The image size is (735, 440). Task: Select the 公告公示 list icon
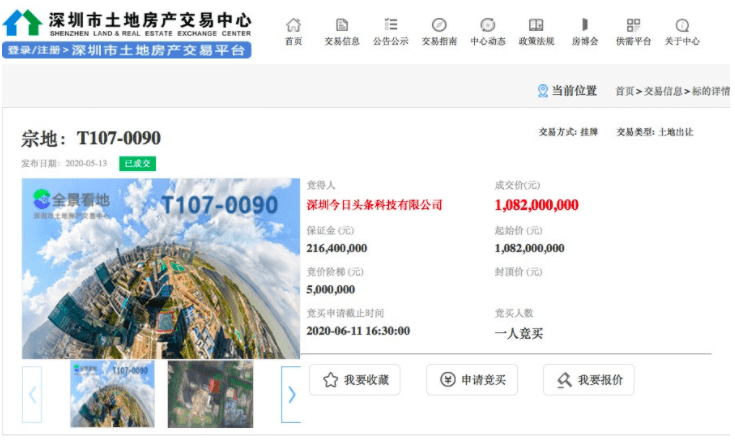pyautogui.click(x=391, y=25)
